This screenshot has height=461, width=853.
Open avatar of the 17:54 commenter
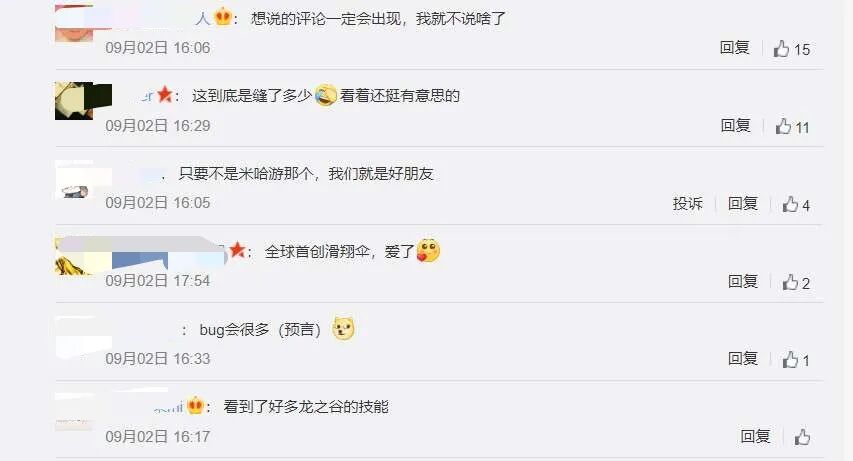pos(74,256)
